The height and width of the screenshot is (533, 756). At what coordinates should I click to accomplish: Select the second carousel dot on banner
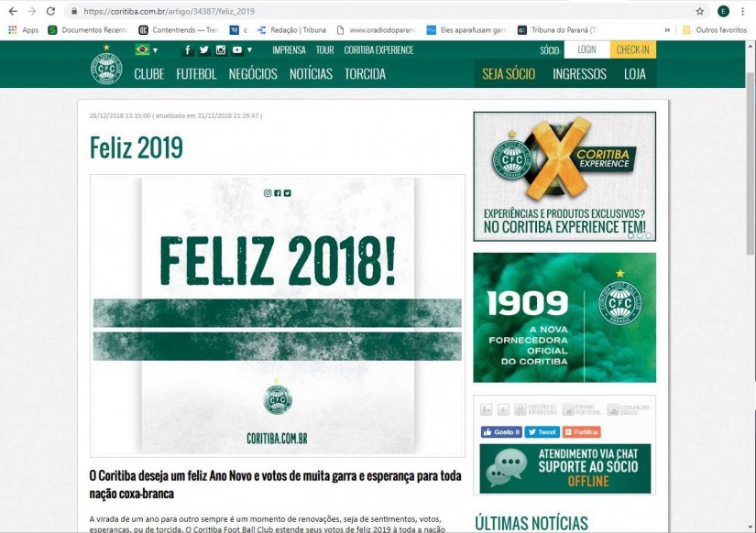point(640,235)
